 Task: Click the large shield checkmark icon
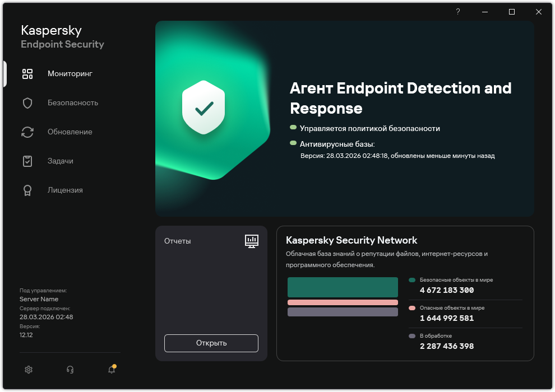203,108
